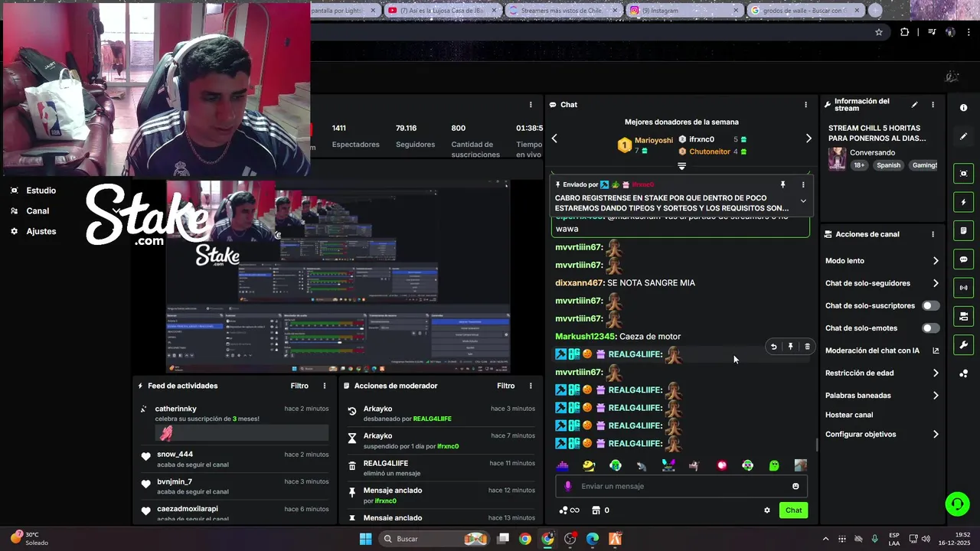
Task: Open Acciones de moderador three-dot menu
Action: click(x=531, y=386)
